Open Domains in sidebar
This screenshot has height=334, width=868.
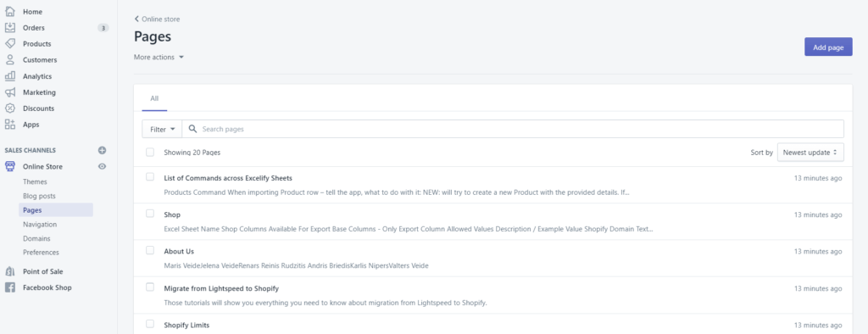coord(36,239)
